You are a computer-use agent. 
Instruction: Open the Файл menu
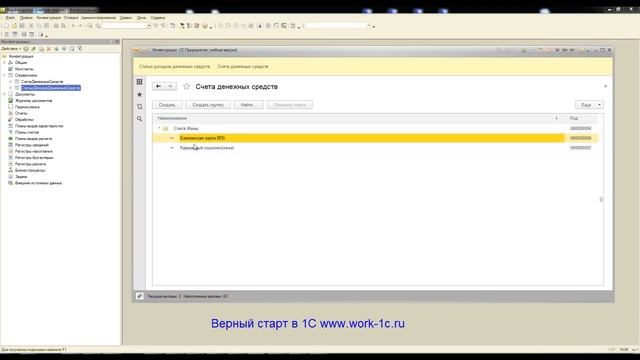(10, 18)
